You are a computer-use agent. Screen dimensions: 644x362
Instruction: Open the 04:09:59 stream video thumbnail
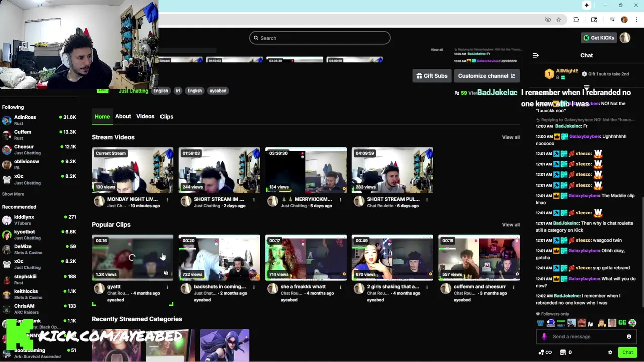(392, 170)
